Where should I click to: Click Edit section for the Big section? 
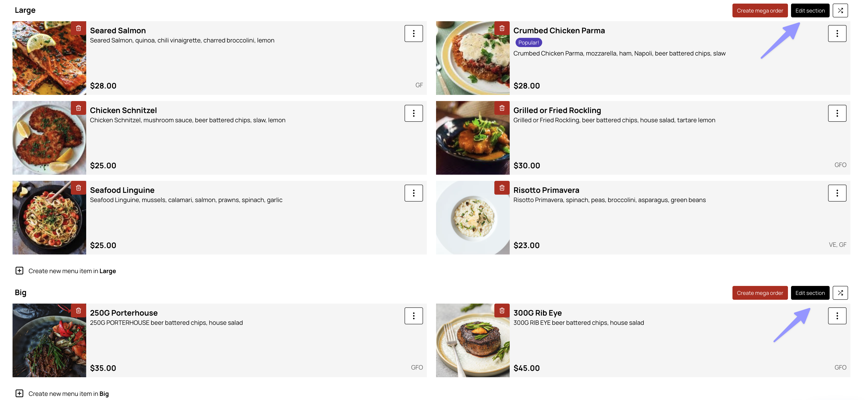tap(810, 293)
